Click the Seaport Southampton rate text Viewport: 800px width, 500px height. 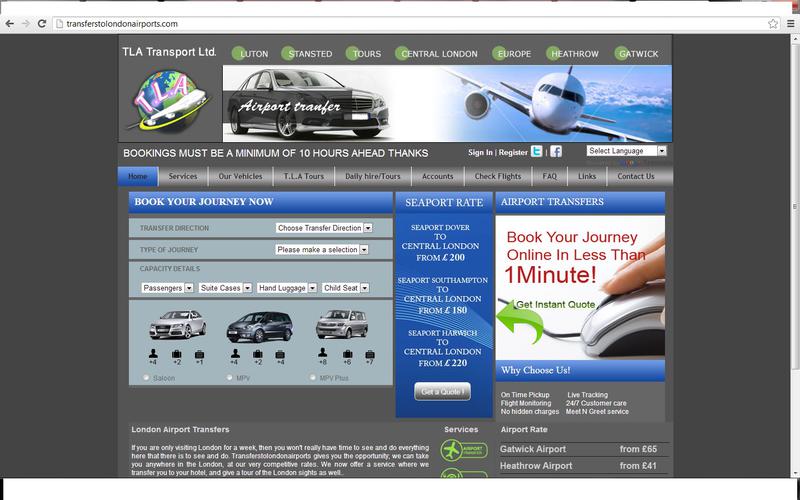coord(442,295)
